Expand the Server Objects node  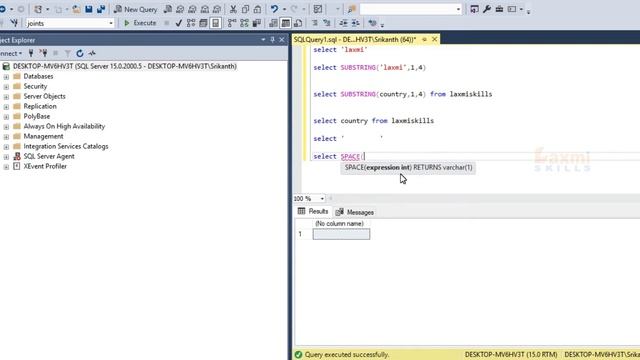coord(6,97)
